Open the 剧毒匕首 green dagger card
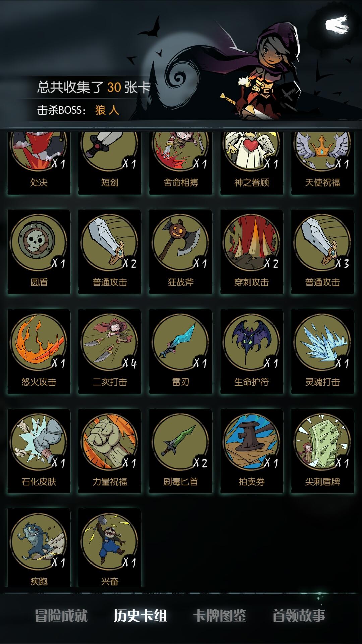The height and width of the screenshot is (644, 362). 181,451
